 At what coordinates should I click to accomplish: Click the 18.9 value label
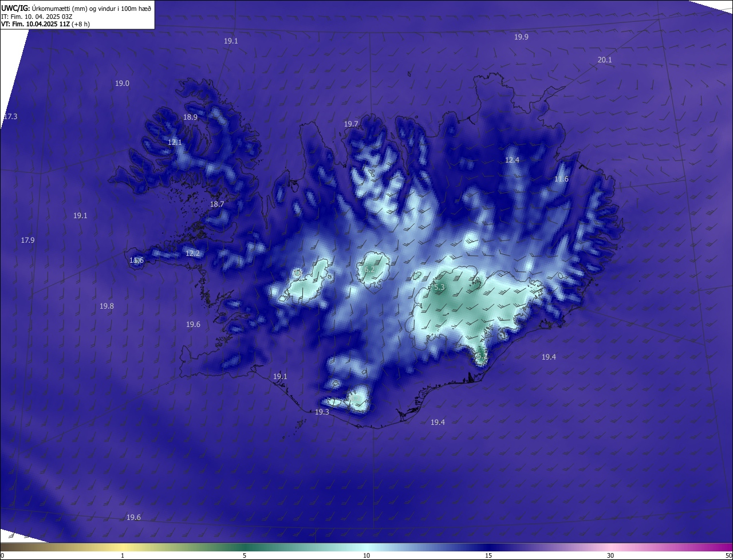(x=190, y=117)
